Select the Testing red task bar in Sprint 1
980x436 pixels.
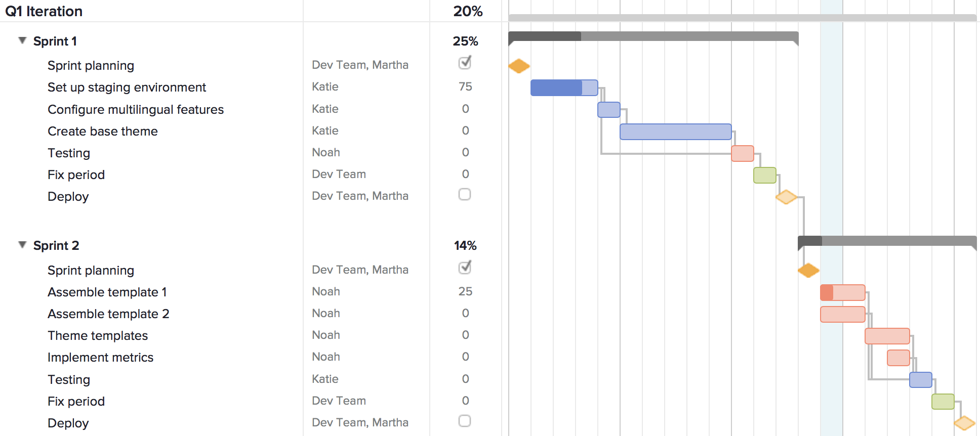pos(742,153)
